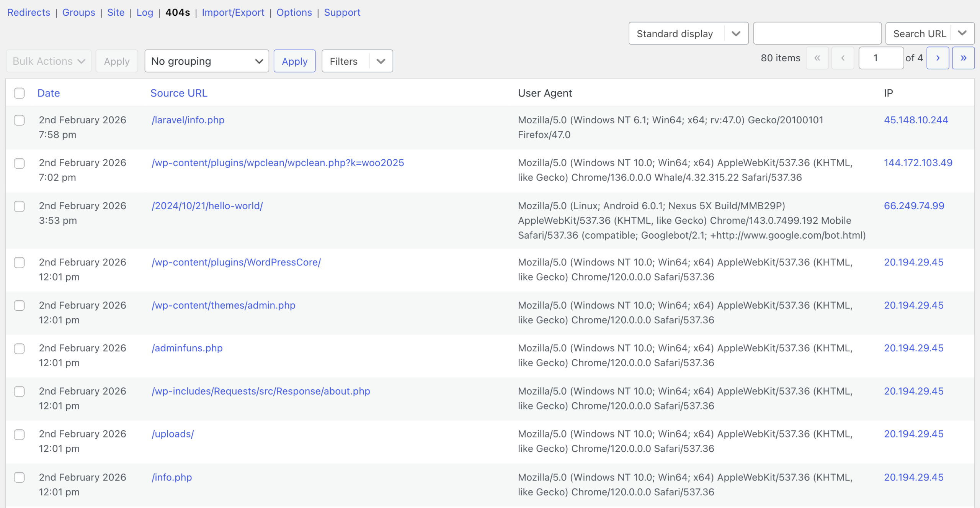Jump to the first page of results
This screenshot has height=508, width=980.
click(817, 58)
